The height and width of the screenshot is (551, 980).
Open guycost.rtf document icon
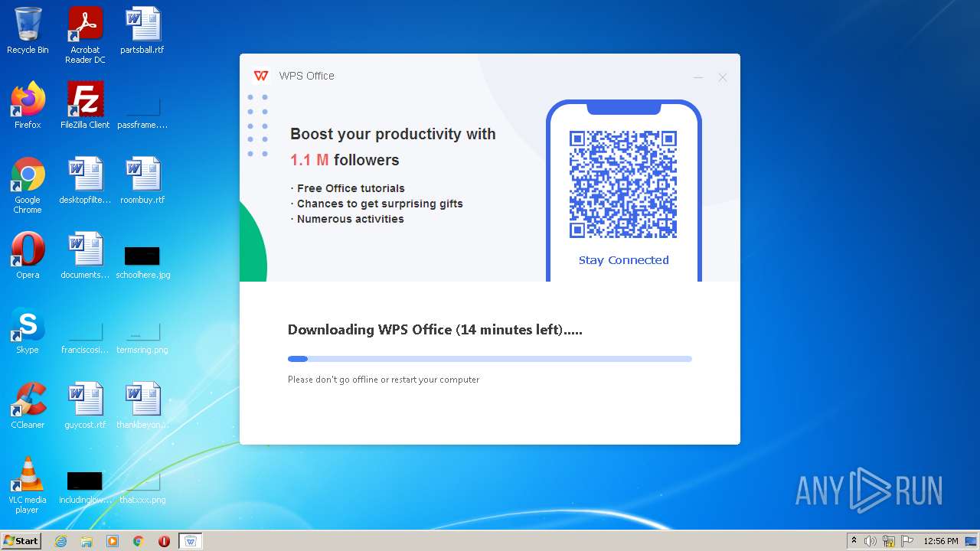[85, 406]
